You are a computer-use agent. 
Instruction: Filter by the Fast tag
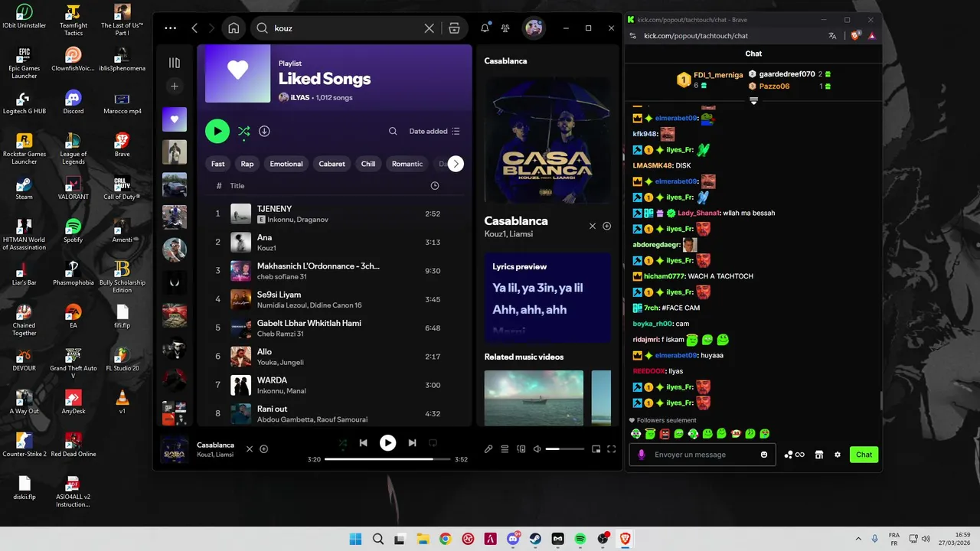pos(218,164)
